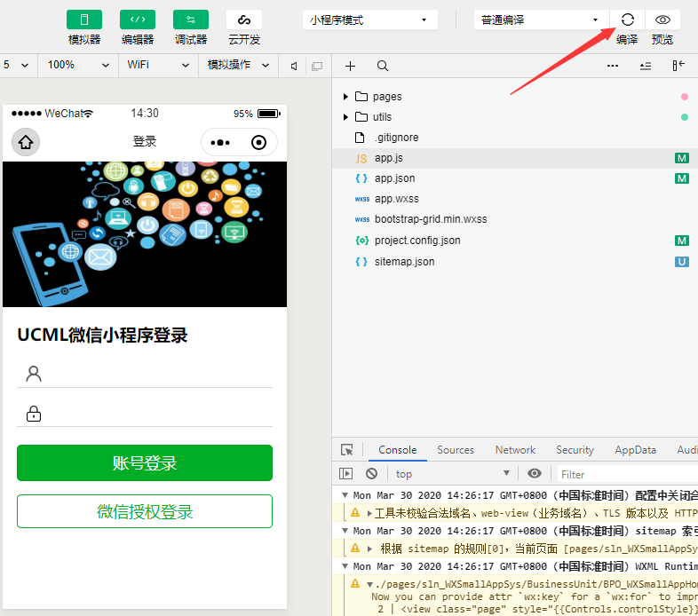This screenshot has width=698, height=616.
Task: Switch to the AppData tab
Action: [x=635, y=450]
